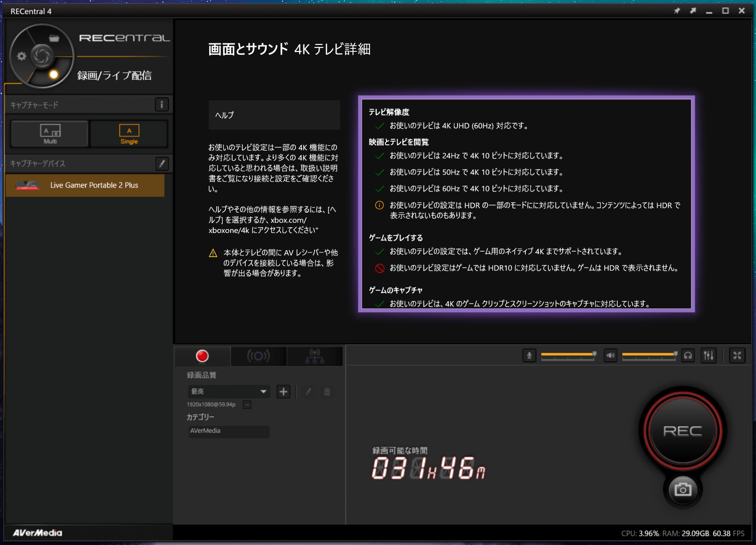Switch to Single capture mode
The image size is (756, 545).
(x=129, y=134)
